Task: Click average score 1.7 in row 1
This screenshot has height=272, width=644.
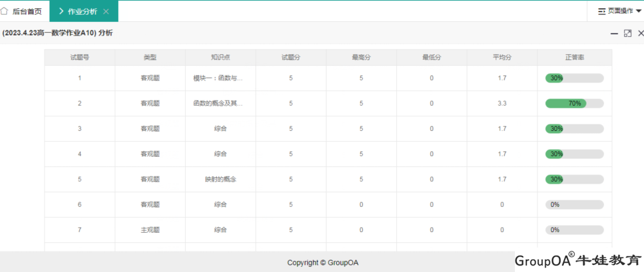Action: pyautogui.click(x=502, y=78)
